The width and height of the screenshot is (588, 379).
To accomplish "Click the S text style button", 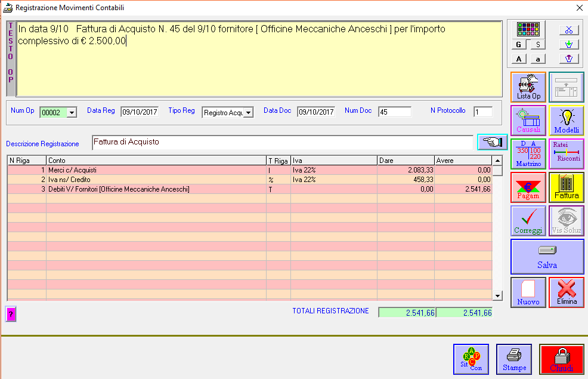I will [538, 45].
